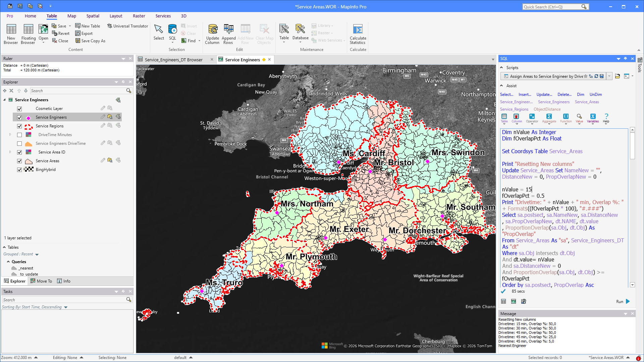Click the Value icon in SQL Assist
The width and height of the screenshot is (644, 362).
pyautogui.click(x=579, y=118)
